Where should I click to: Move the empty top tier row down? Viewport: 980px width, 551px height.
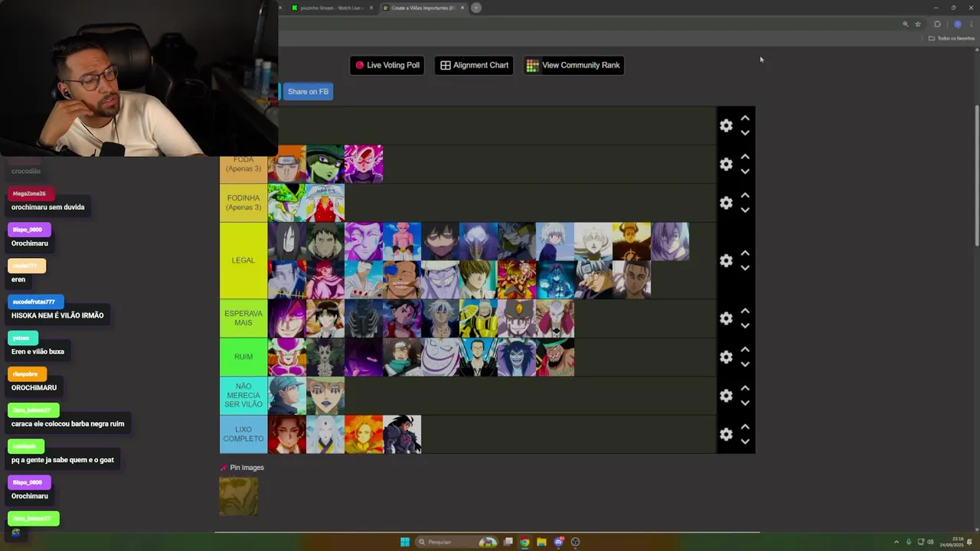[x=745, y=132]
